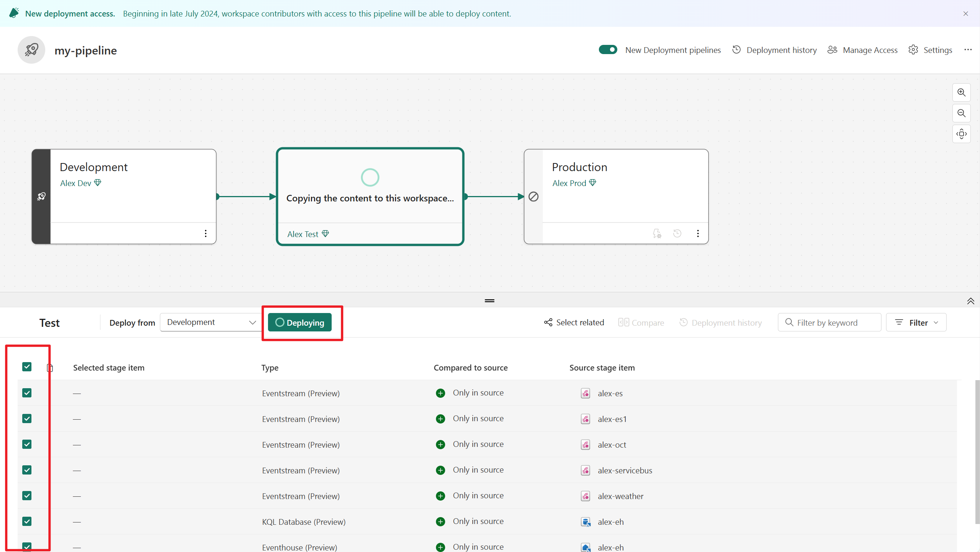Check the top-level select all checkbox
This screenshot has height=552, width=980.
(27, 367)
